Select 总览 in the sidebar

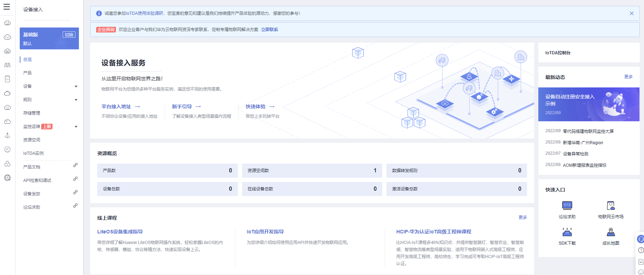27,60
